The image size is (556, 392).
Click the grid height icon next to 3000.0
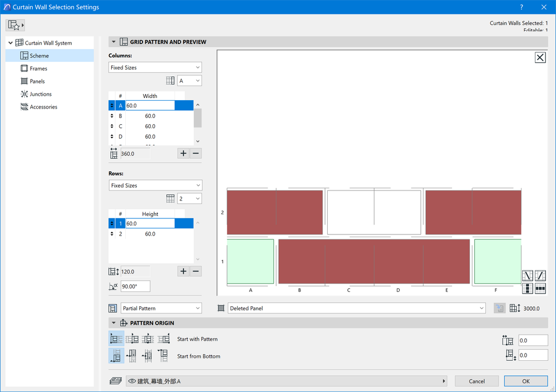[x=515, y=308]
